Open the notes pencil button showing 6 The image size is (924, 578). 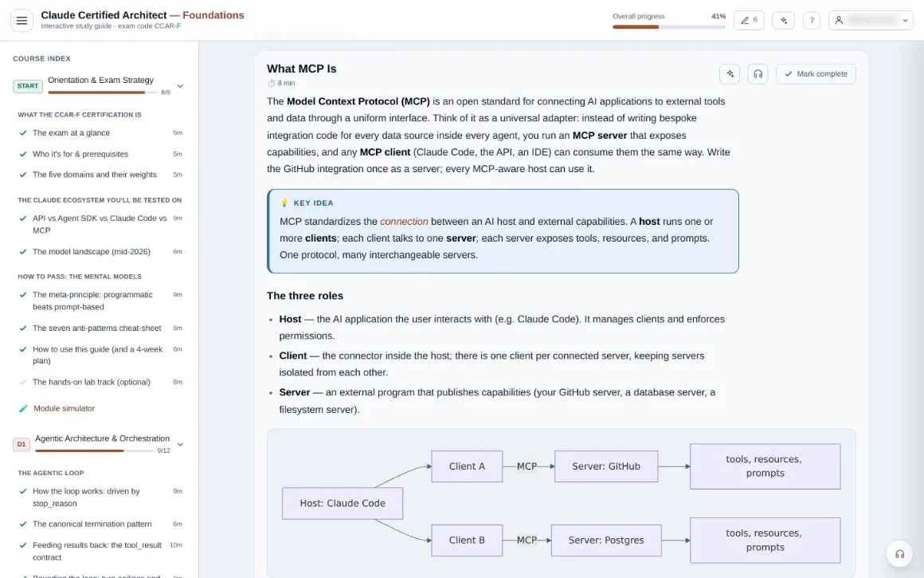749,20
